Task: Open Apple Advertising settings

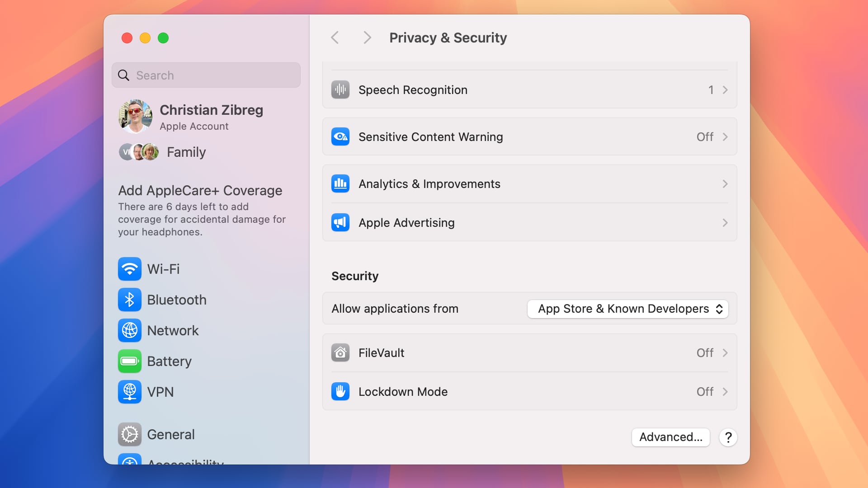Action: (529, 222)
